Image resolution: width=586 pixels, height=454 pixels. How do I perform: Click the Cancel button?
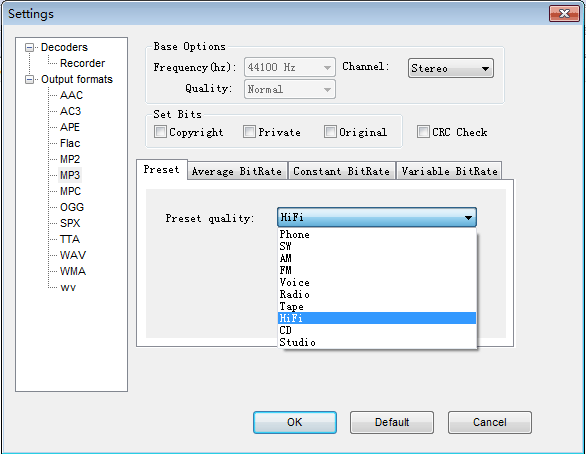point(490,422)
